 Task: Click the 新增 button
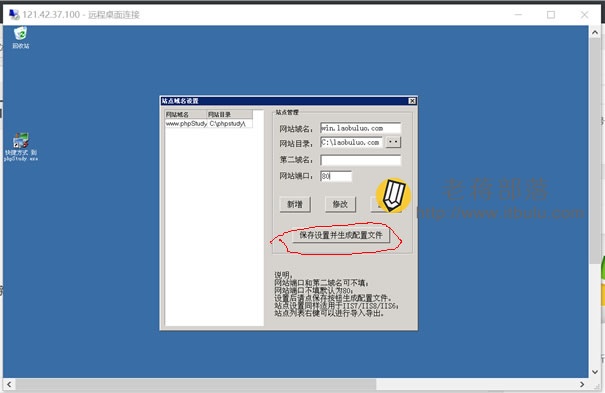pos(295,204)
